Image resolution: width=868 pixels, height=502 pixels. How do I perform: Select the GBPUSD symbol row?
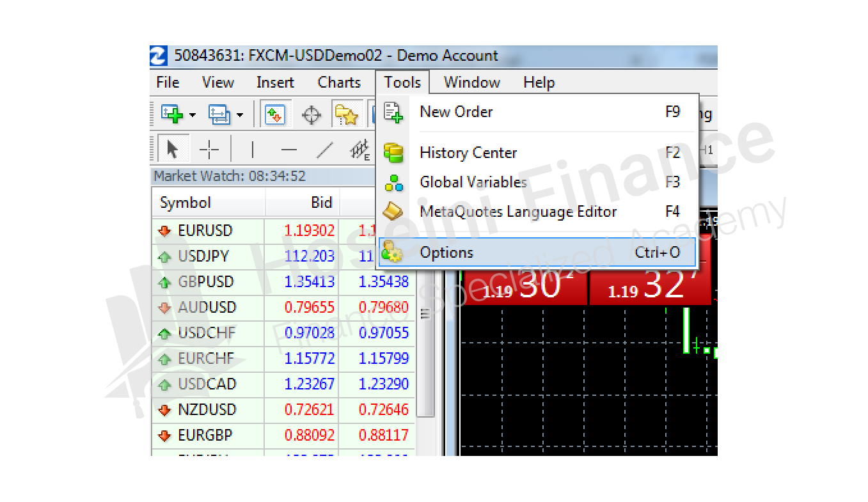(x=283, y=282)
